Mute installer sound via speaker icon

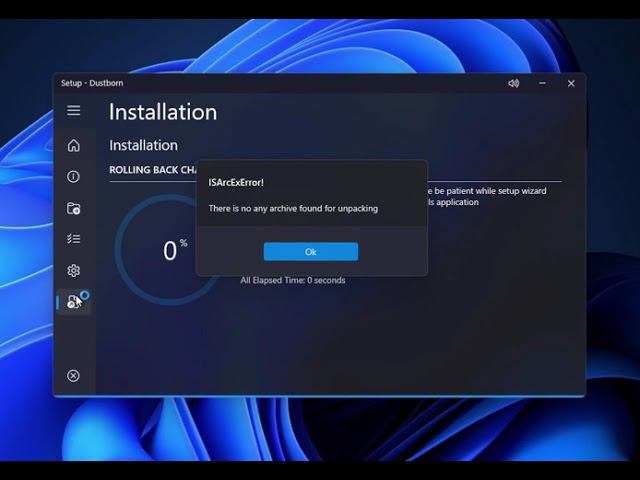(513, 83)
